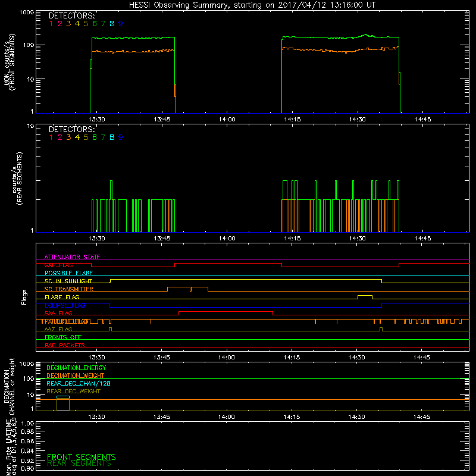476x476 pixels.
Task: Select detector 1 in front segments legend
Action: click(x=51, y=24)
